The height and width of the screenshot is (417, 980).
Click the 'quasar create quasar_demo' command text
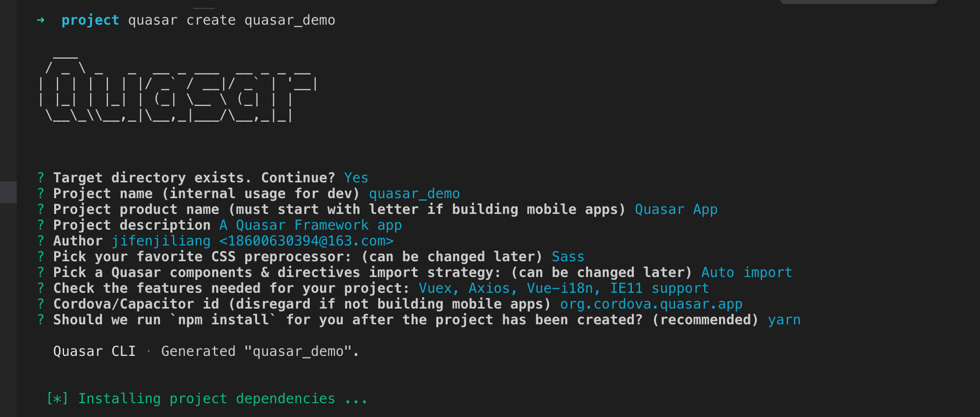coord(231,20)
